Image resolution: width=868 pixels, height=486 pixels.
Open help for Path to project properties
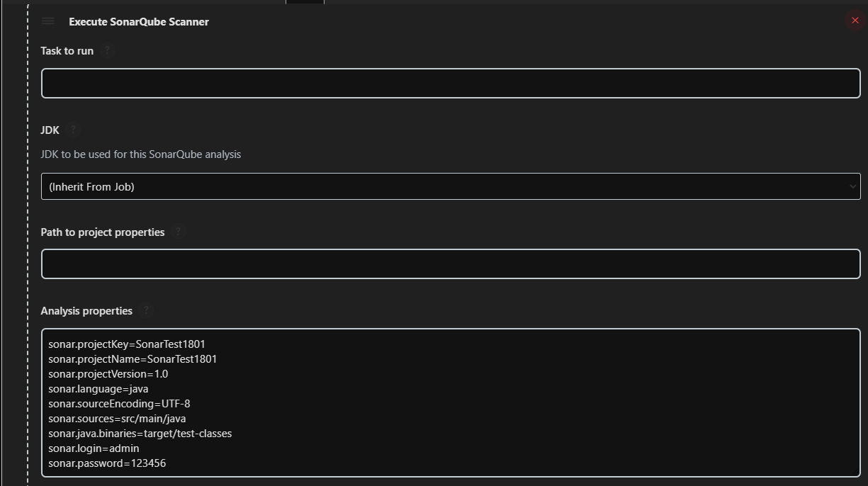point(179,232)
